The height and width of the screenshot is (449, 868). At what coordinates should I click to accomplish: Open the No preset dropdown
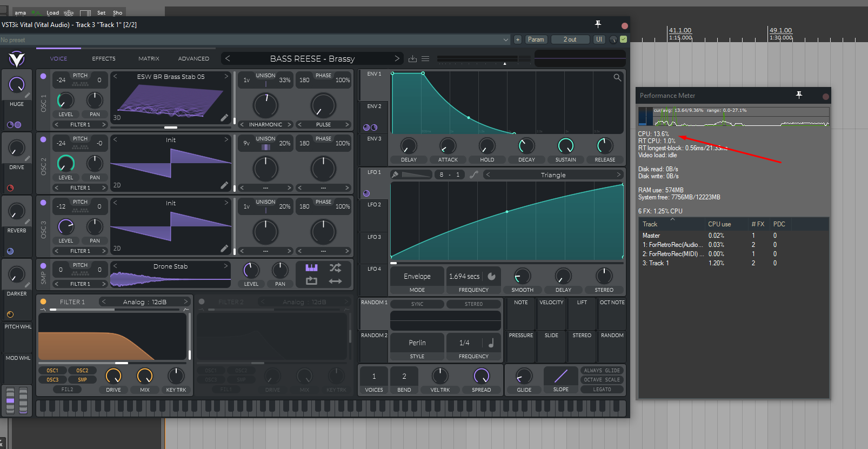pos(255,39)
